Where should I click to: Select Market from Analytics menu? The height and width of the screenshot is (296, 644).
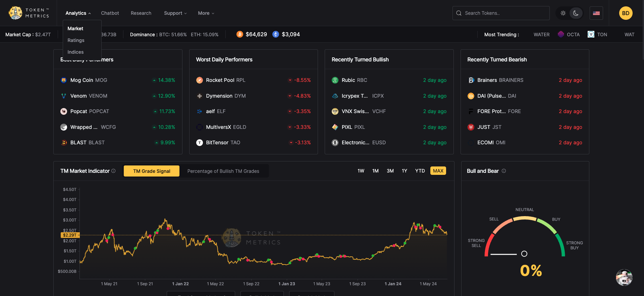click(75, 29)
